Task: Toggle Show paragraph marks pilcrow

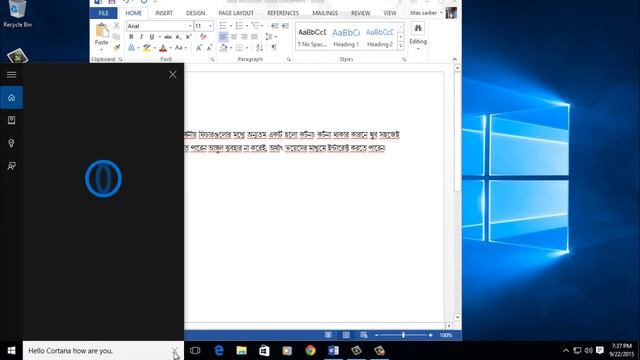Action: pyautogui.click(x=274, y=48)
